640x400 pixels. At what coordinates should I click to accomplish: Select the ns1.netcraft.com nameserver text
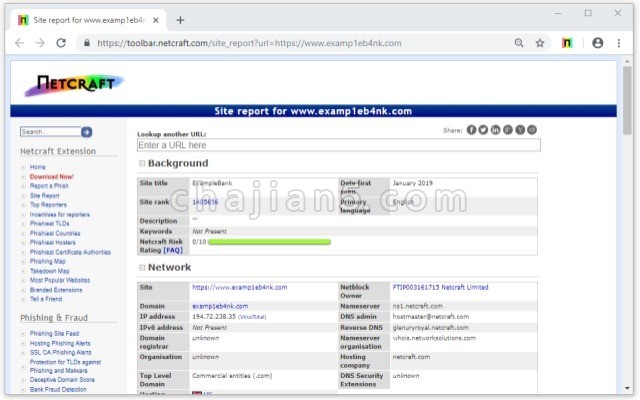point(418,306)
